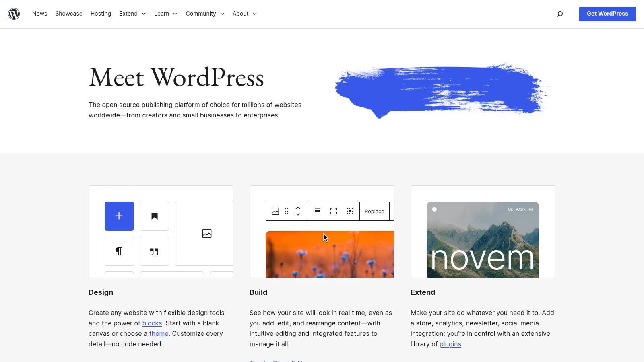Image resolution: width=644 pixels, height=362 pixels.
Task: Select the Paragraph block icon
Action: (x=119, y=251)
